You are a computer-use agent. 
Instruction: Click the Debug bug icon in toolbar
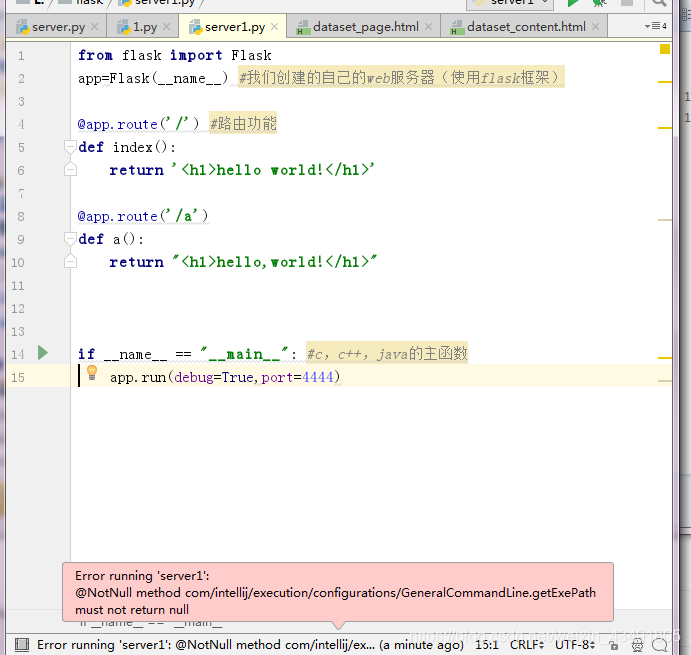[599, 3]
